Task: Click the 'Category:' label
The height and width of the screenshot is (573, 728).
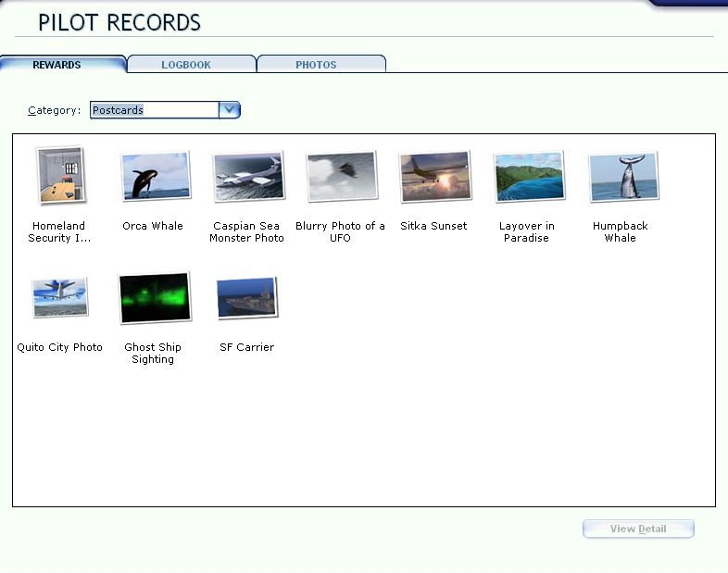Action: [55, 110]
